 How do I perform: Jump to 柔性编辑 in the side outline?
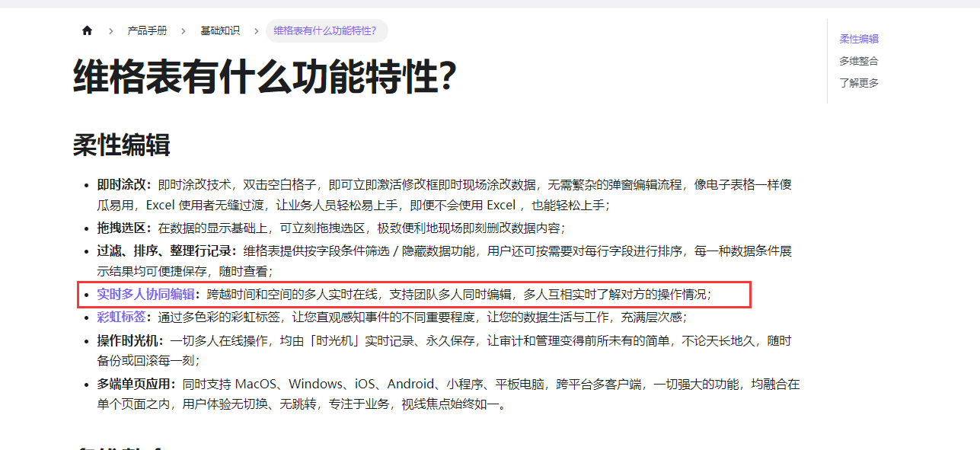(x=859, y=39)
